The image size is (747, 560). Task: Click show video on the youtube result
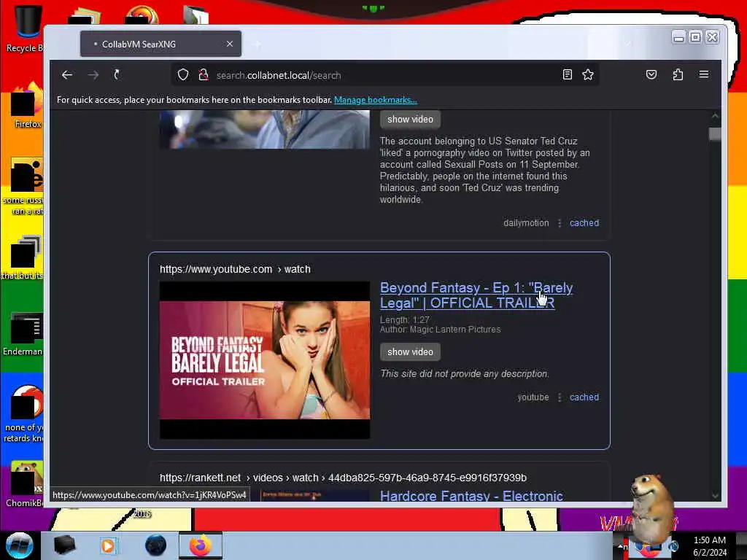click(x=410, y=352)
